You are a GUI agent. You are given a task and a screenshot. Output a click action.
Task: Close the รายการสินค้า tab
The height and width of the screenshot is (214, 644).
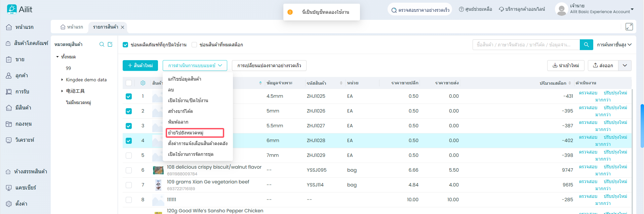tap(123, 27)
